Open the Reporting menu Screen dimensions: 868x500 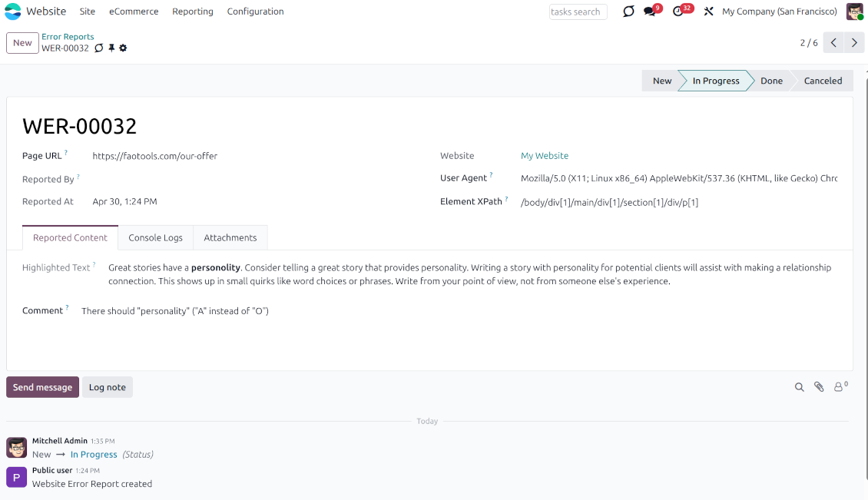point(192,12)
